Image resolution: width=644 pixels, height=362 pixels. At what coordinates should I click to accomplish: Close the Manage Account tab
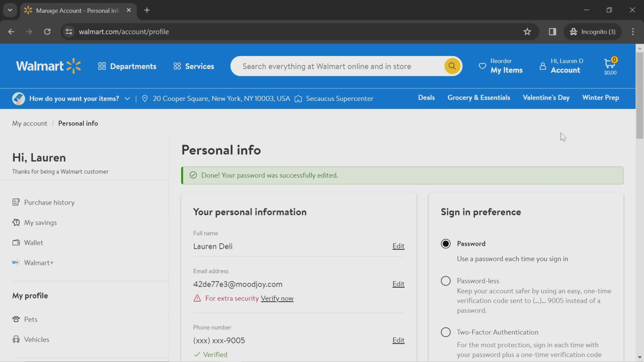[x=129, y=10]
